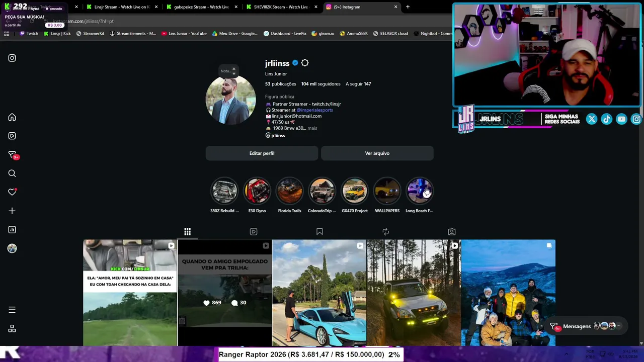Switch to the Saved bookmark tab
The image size is (644, 362).
319,232
